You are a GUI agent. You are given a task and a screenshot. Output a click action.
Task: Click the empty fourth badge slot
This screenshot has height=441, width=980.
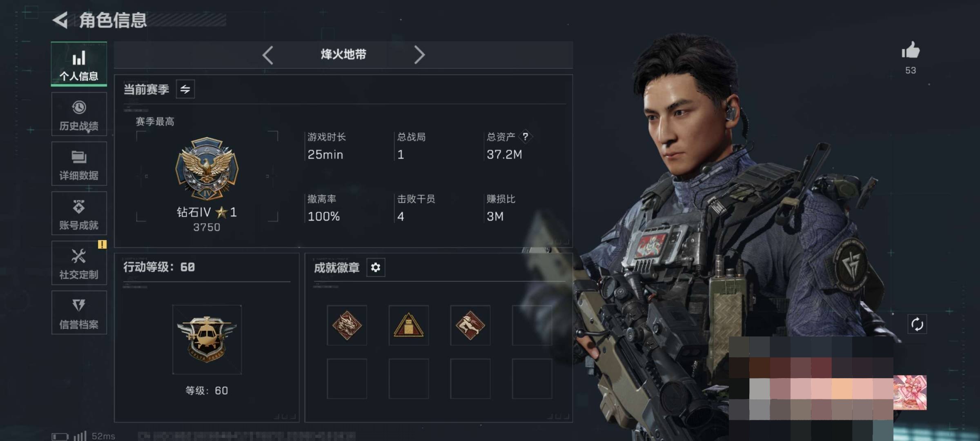tap(532, 325)
